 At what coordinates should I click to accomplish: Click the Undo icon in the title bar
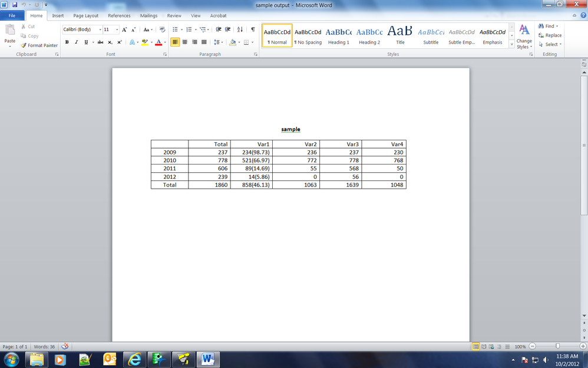24,5
